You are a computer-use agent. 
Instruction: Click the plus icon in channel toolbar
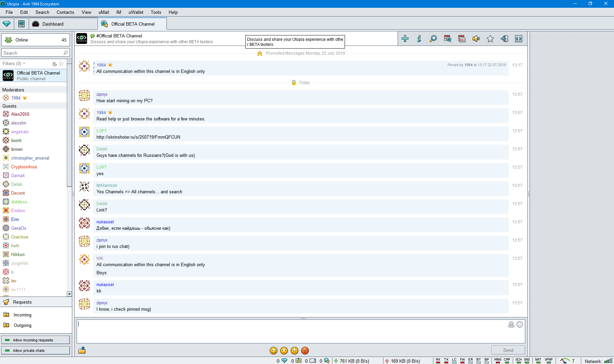[405, 39]
